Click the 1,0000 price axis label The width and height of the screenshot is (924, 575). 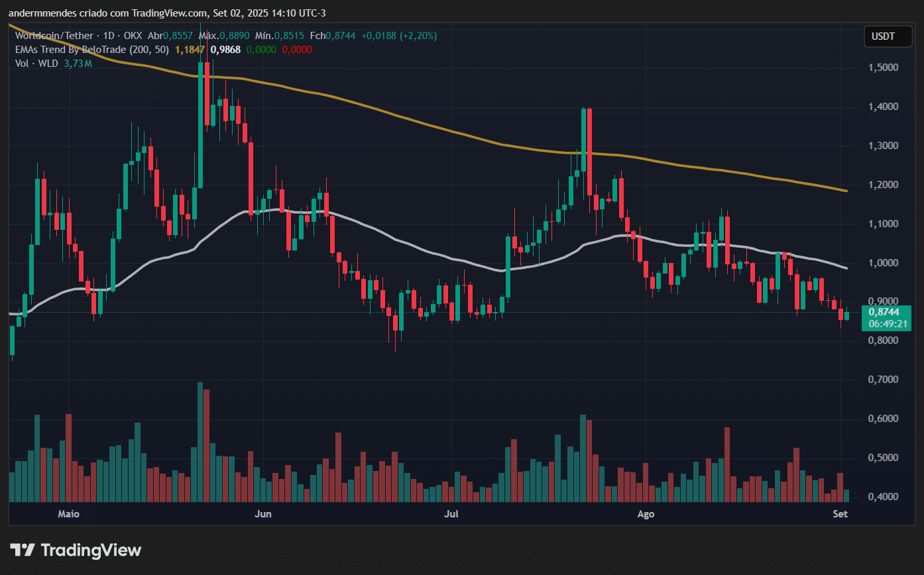click(x=883, y=264)
